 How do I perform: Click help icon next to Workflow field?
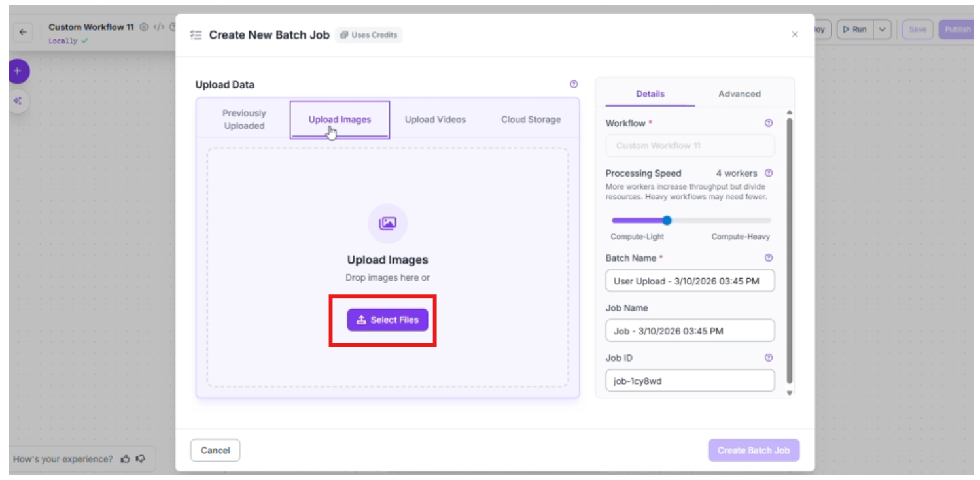tap(769, 123)
